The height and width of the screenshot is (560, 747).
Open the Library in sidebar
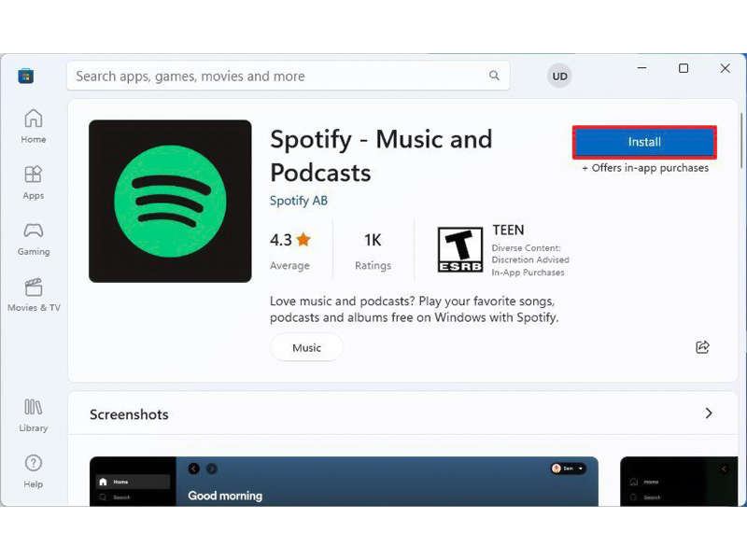click(34, 415)
